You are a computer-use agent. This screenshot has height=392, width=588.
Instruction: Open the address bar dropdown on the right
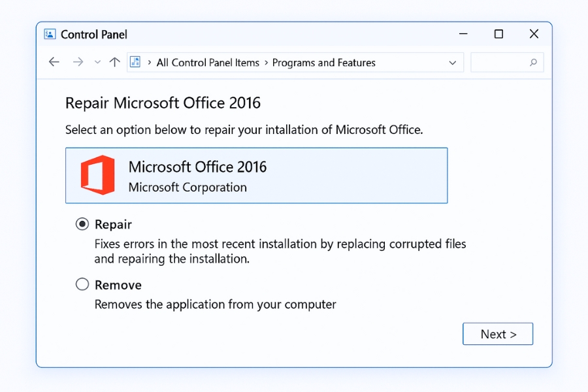[453, 63]
